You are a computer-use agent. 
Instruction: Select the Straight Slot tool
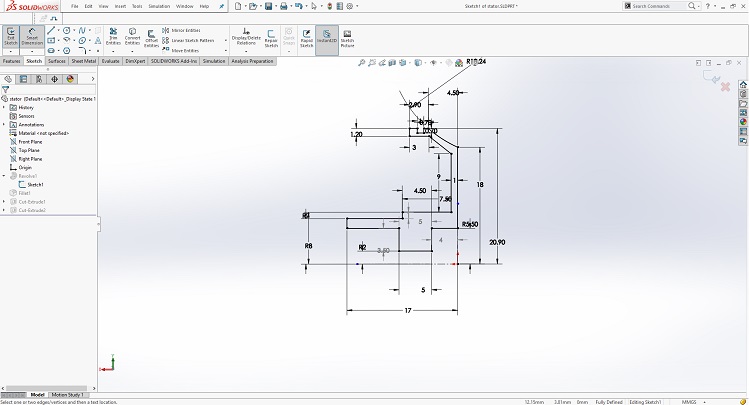pyautogui.click(x=51, y=50)
